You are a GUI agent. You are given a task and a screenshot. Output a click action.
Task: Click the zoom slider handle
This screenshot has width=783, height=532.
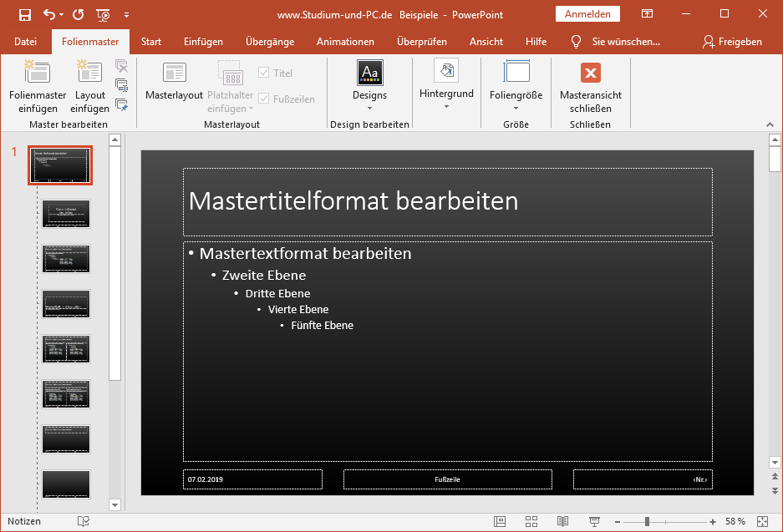tap(647, 521)
